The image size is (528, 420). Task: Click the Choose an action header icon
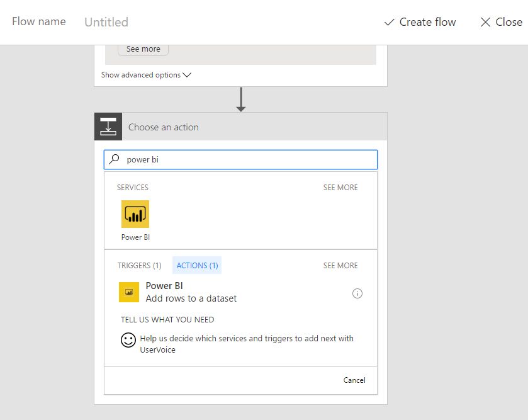tap(108, 127)
